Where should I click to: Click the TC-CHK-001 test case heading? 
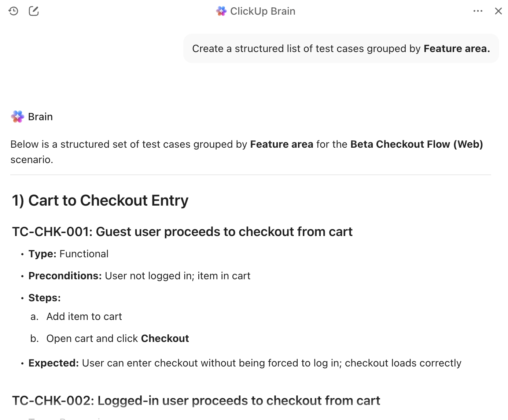click(182, 232)
